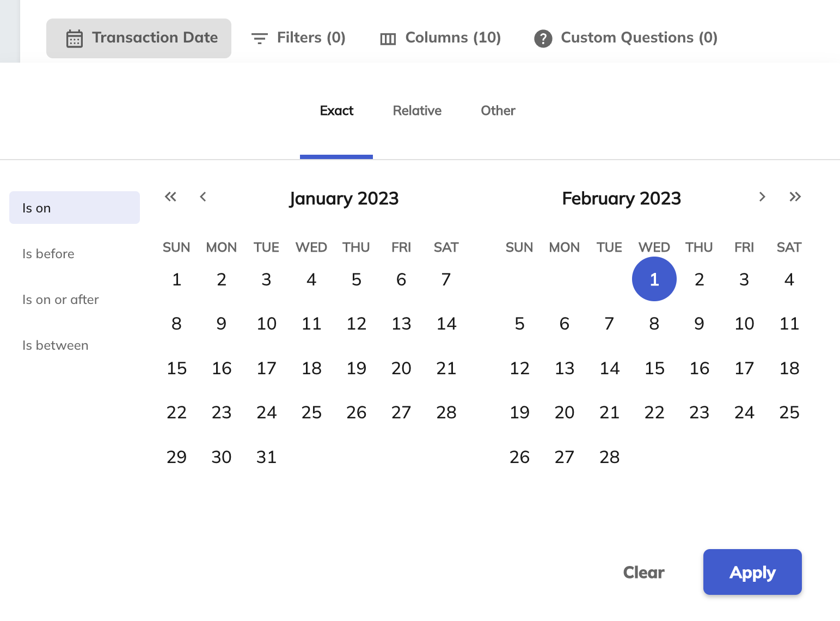Switch to the Other tab
840x621 pixels.
(x=498, y=111)
